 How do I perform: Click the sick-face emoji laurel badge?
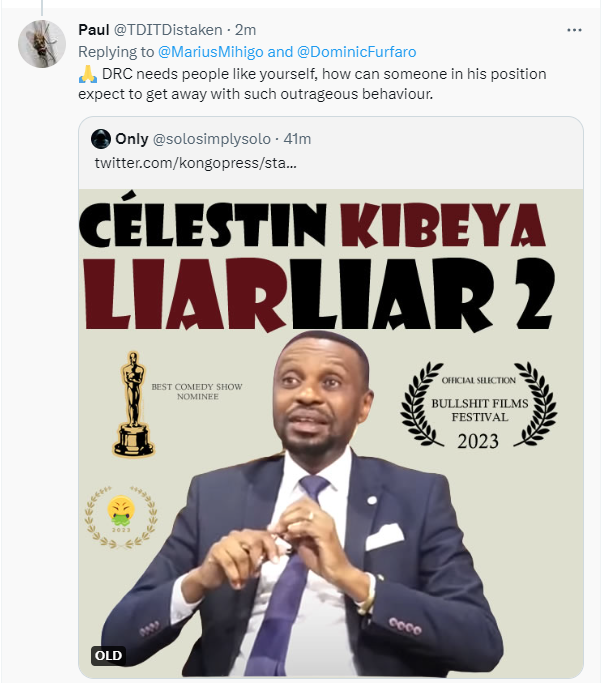tap(121, 515)
